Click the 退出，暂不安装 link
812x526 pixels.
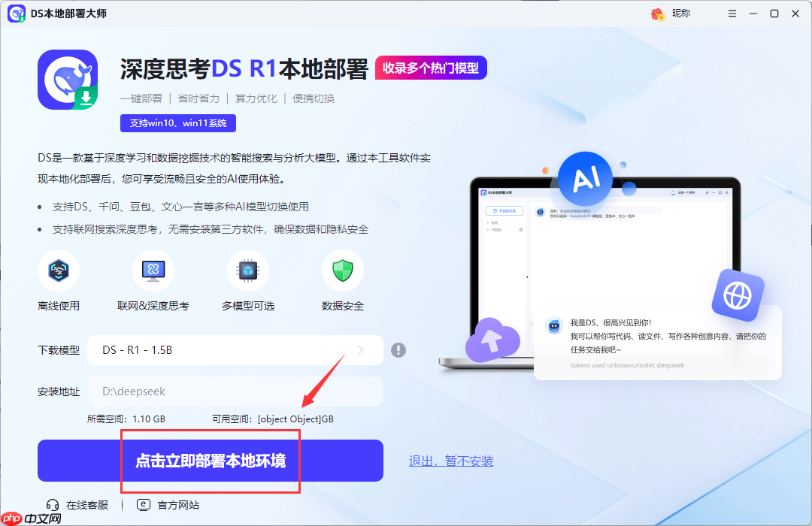point(450,461)
